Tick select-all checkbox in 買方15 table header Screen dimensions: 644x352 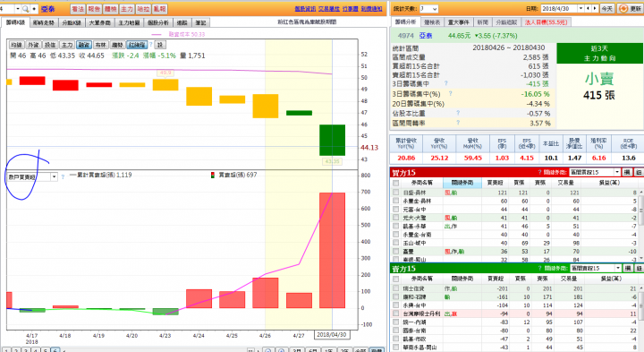click(395, 183)
